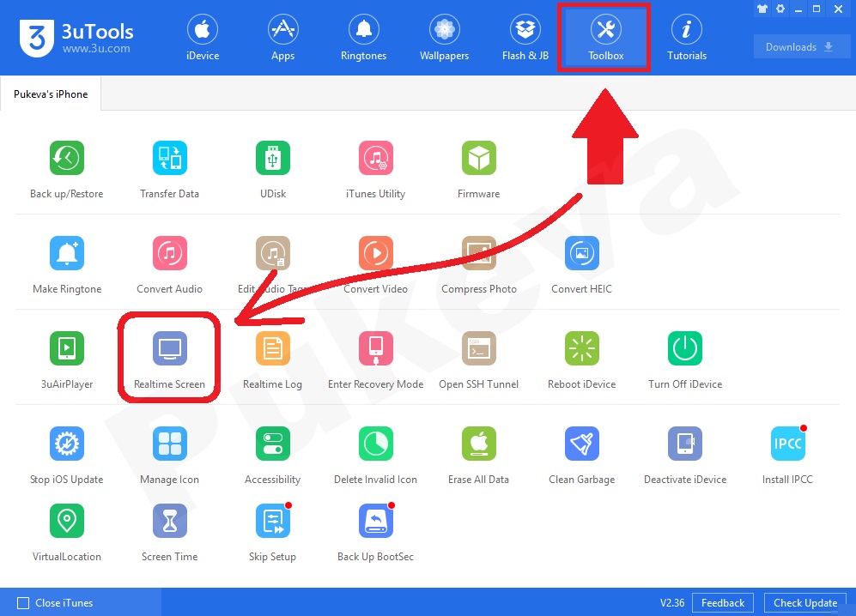Select the Pukeva's iPhone tab
Viewport: 856px width, 616px height.
click(x=50, y=94)
